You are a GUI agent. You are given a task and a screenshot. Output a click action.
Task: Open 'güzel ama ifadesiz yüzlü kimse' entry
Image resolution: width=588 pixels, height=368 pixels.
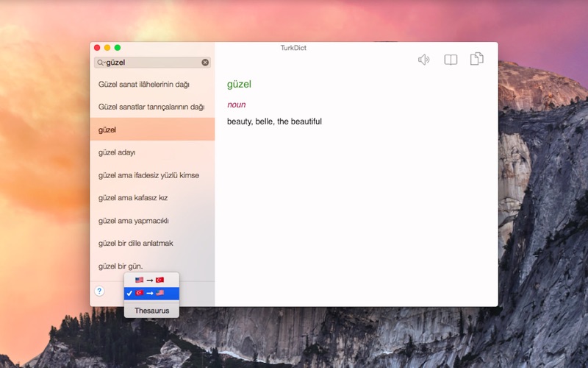152,175
